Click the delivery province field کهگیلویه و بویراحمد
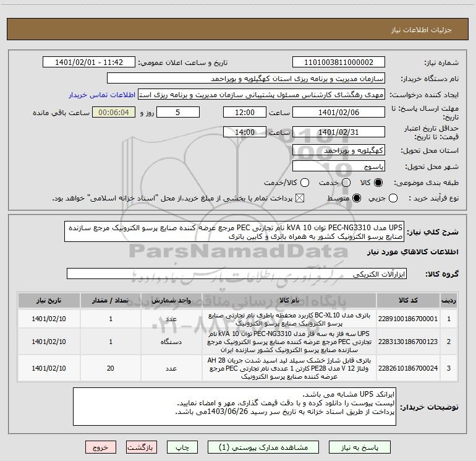Image resolution: width=476 pixels, height=461 pixels. tap(339, 150)
